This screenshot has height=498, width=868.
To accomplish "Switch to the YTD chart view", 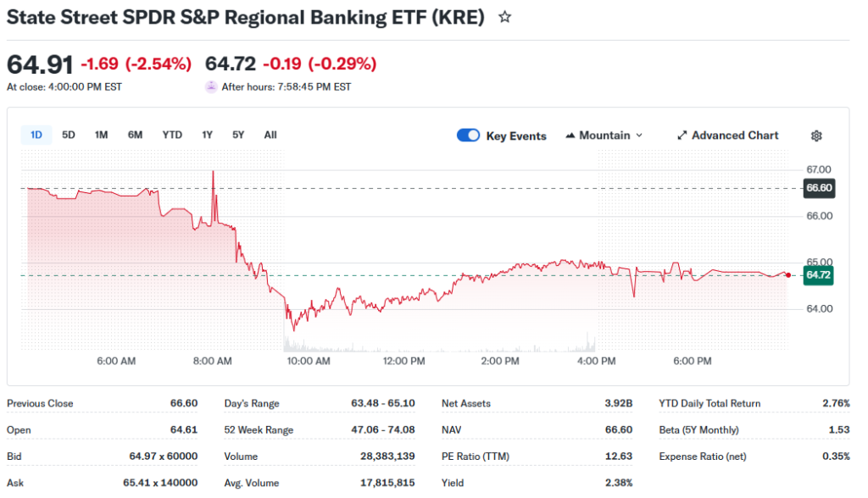I will pos(172,135).
